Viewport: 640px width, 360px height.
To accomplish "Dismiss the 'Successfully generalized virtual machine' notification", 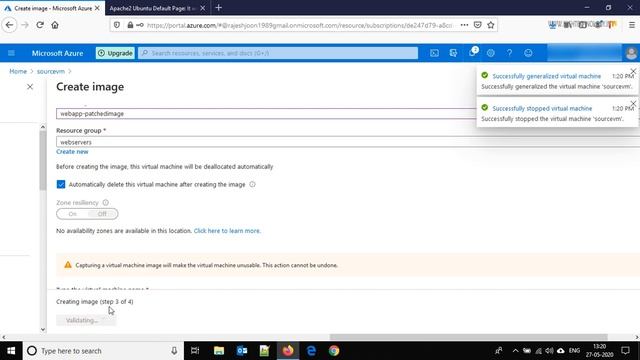I will pos(633,71).
